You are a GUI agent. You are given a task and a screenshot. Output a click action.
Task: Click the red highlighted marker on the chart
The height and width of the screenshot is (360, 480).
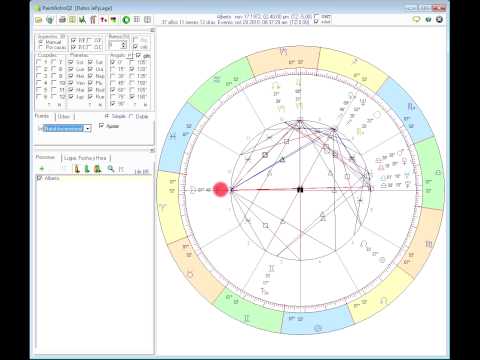[x=220, y=189]
